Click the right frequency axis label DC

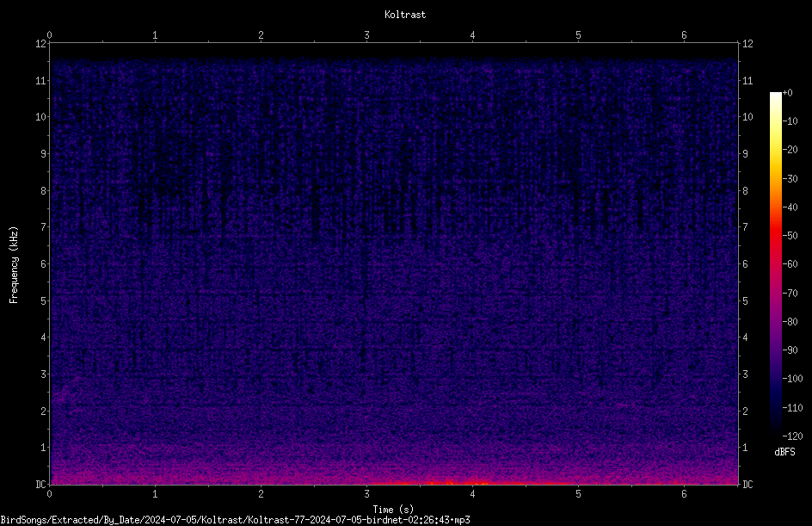pos(747,485)
